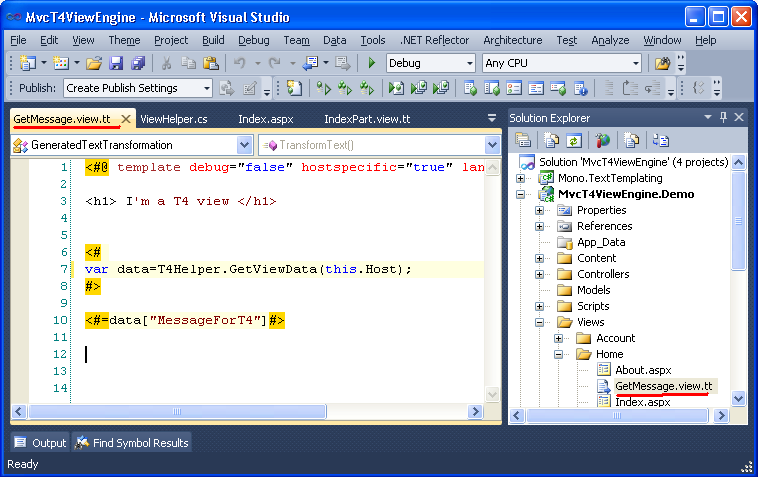Click the Save All icon

pos(138,63)
